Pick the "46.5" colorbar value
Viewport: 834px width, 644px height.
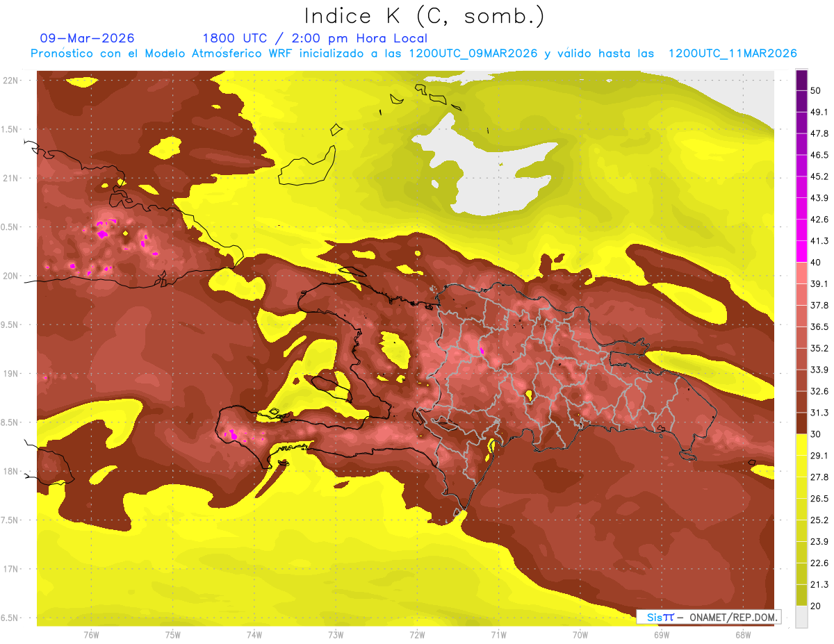tap(819, 155)
